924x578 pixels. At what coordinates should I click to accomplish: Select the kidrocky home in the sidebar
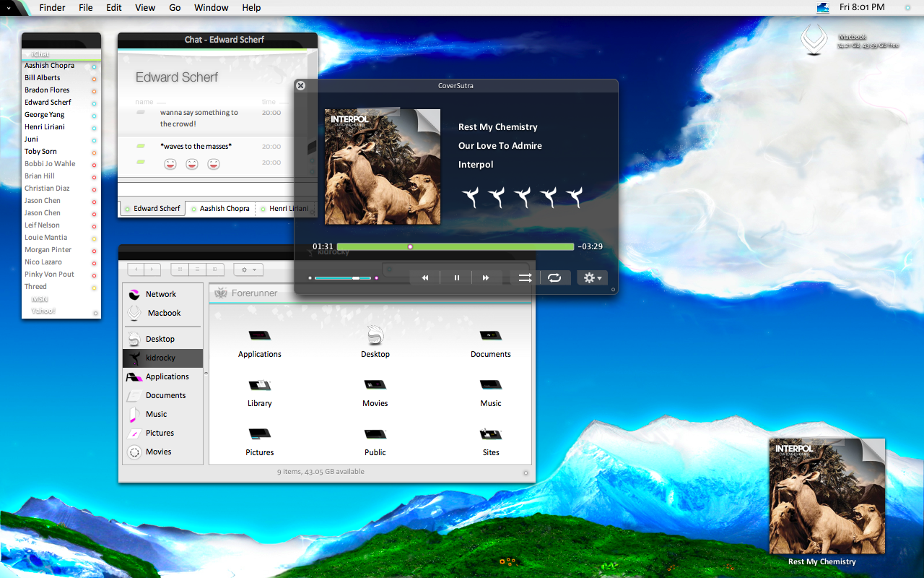click(162, 358)
